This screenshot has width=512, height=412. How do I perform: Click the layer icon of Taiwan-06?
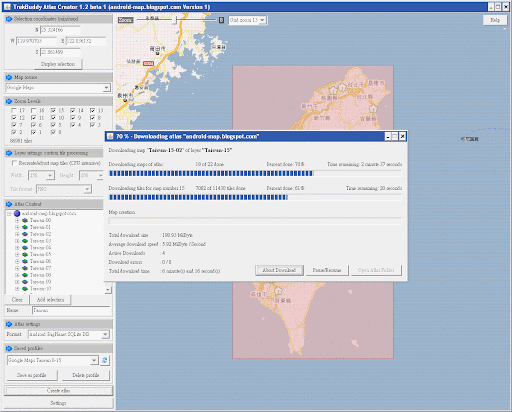coord(25,261)
